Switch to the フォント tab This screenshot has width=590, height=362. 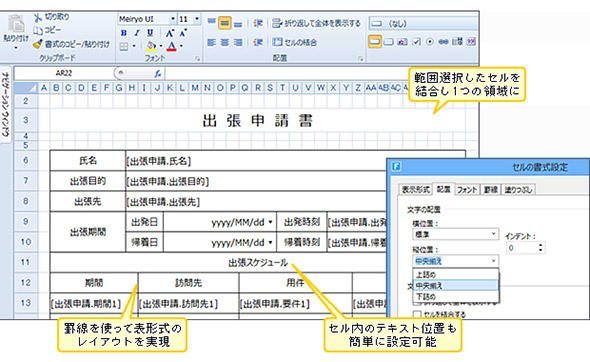coord(467,190)
